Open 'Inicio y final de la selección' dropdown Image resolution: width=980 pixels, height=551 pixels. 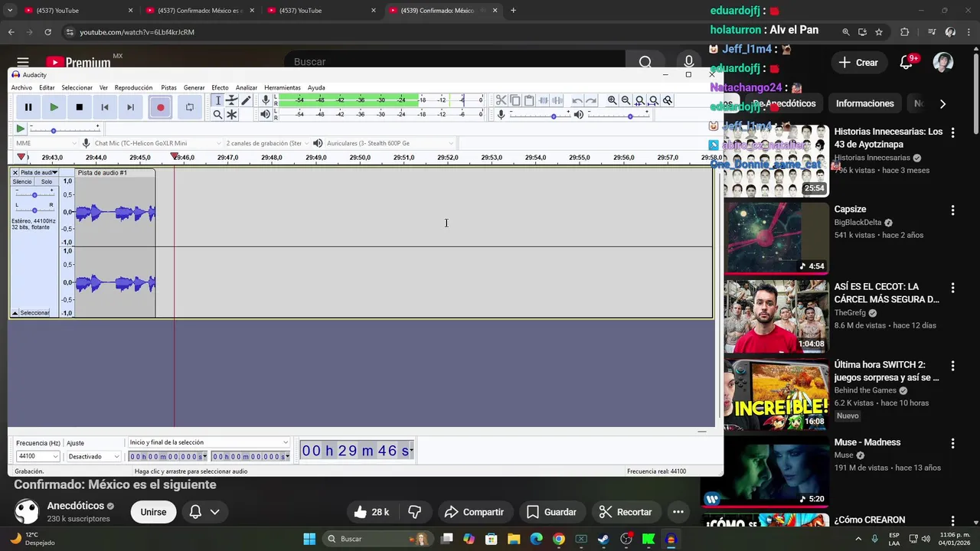pos(208,442)
